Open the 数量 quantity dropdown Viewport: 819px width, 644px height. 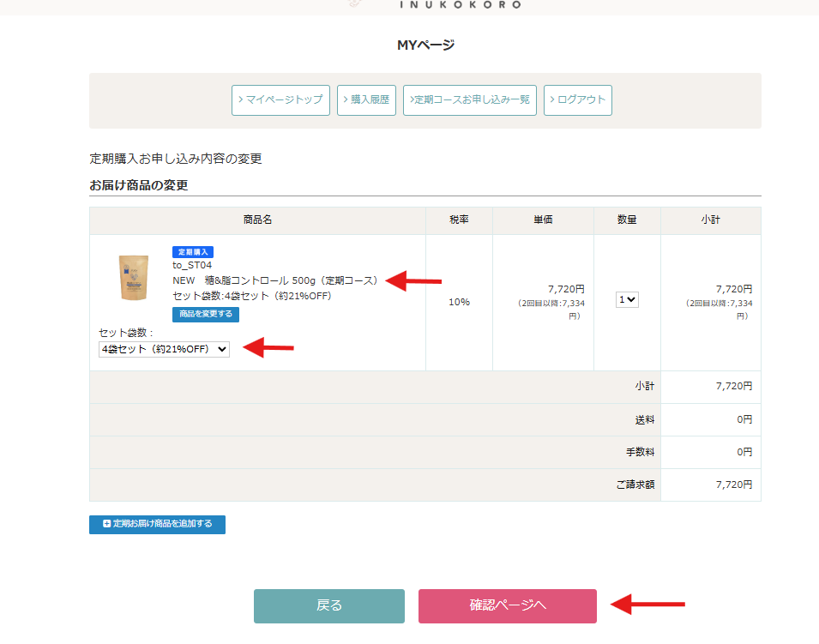627,300
